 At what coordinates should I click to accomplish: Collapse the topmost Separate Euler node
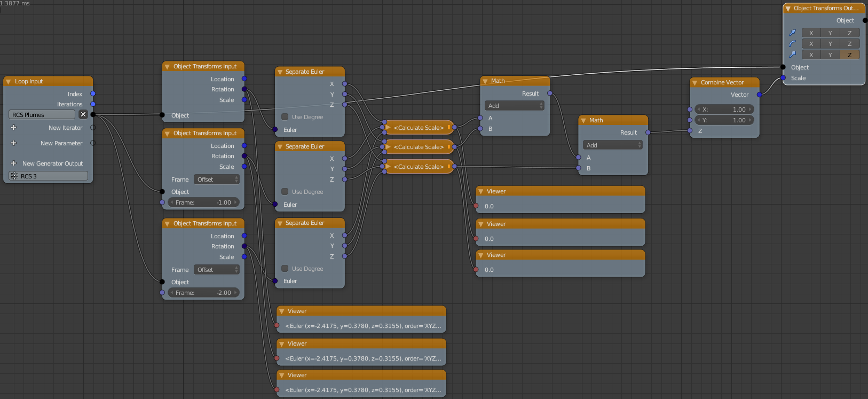(x=280, y=72)
